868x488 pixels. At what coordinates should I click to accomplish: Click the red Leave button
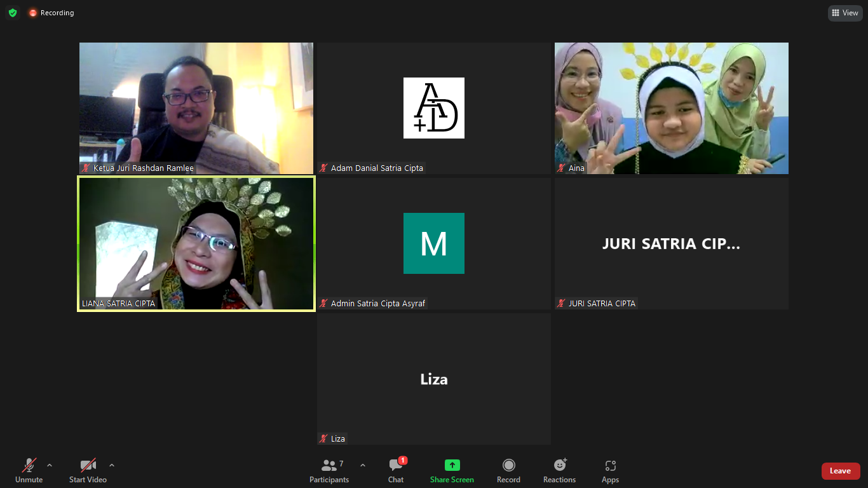[840, 471]
